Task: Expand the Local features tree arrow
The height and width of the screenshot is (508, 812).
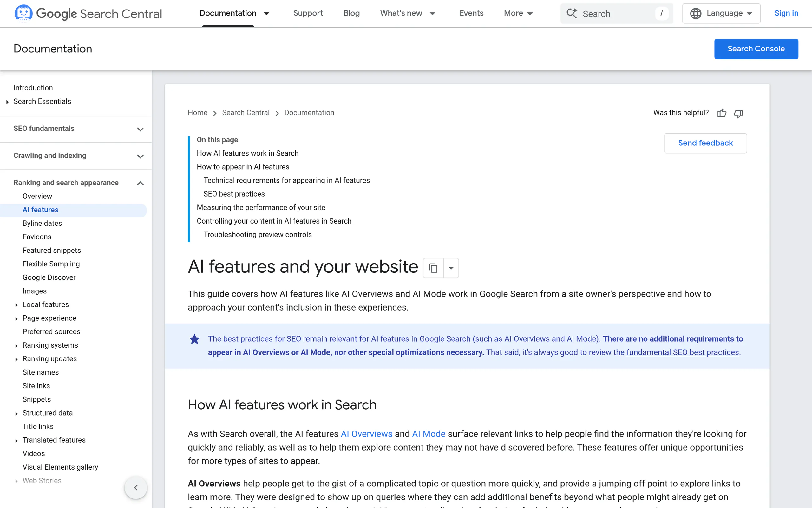Action: coord(16,305)
